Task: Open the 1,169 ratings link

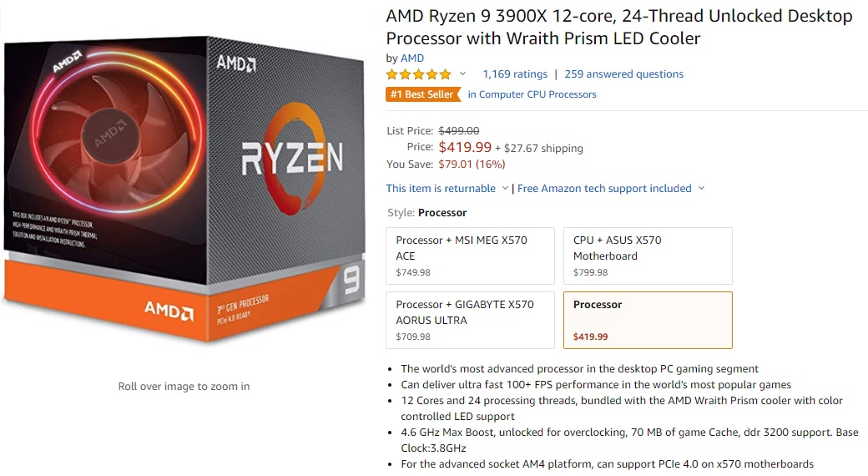Action: coord(515,74)
